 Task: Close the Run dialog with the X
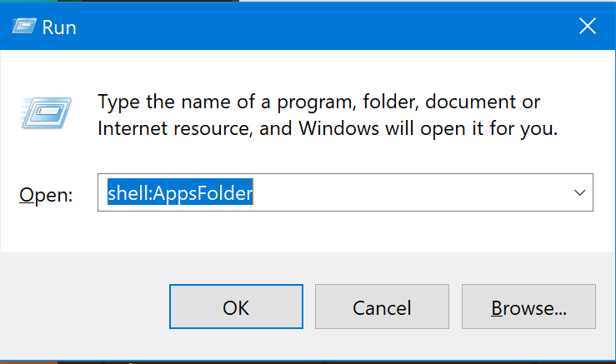(x=588, y=27)
